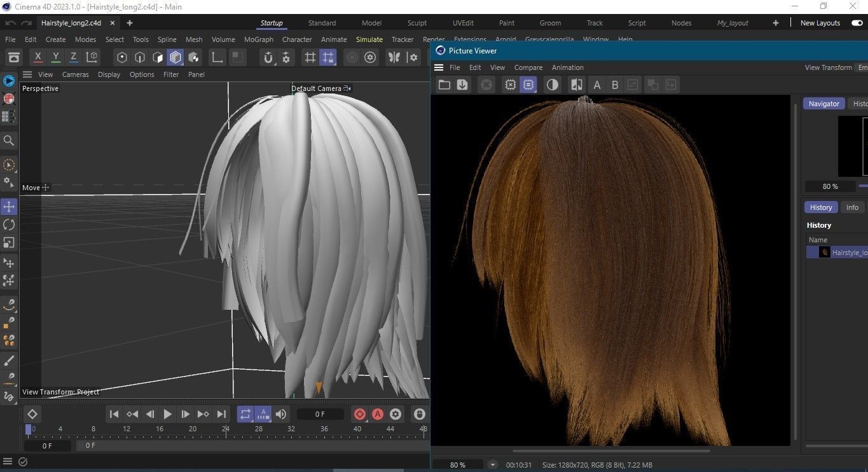Click the AB compare split icon

pyautogui.click(x=577, y=85)
